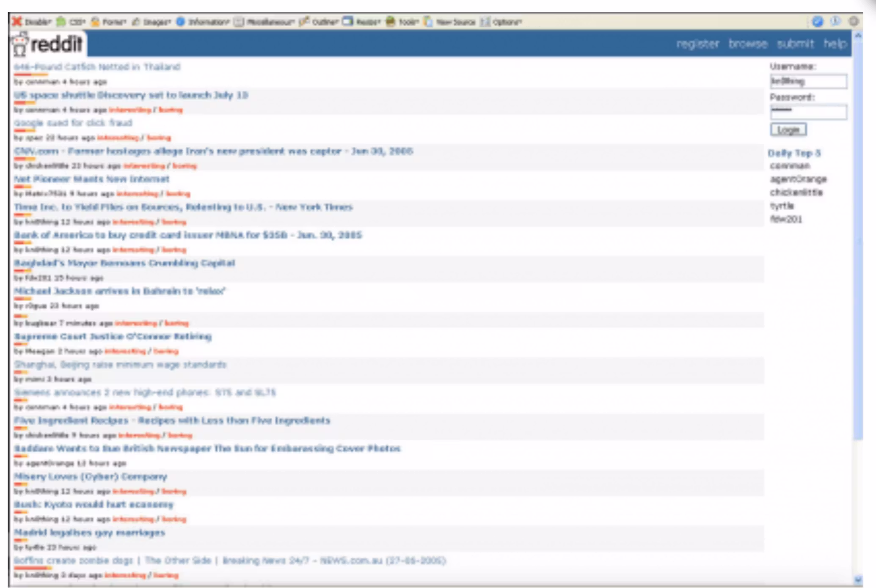
Task: Open the Miscellaneous dropdown menu
Action: click(x=239, y=22)
